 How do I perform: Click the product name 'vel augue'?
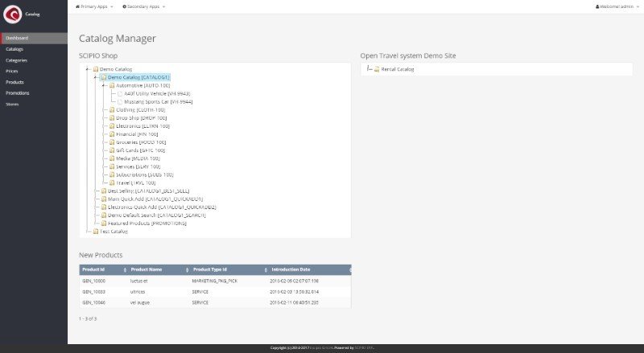click(139, 302)
